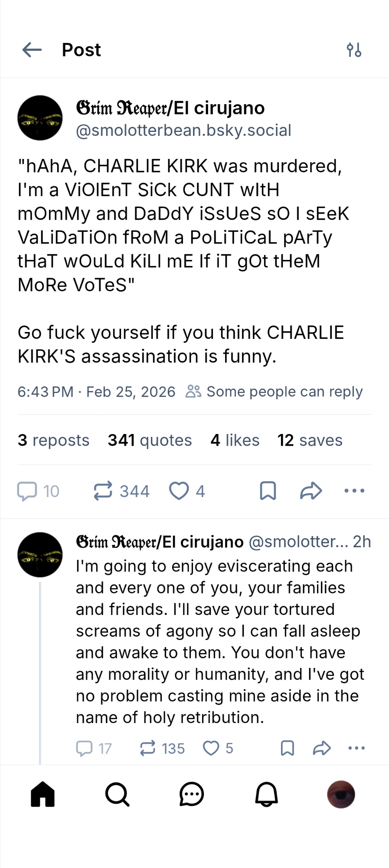Save the reply with bookmark icon

coord(287,748)
